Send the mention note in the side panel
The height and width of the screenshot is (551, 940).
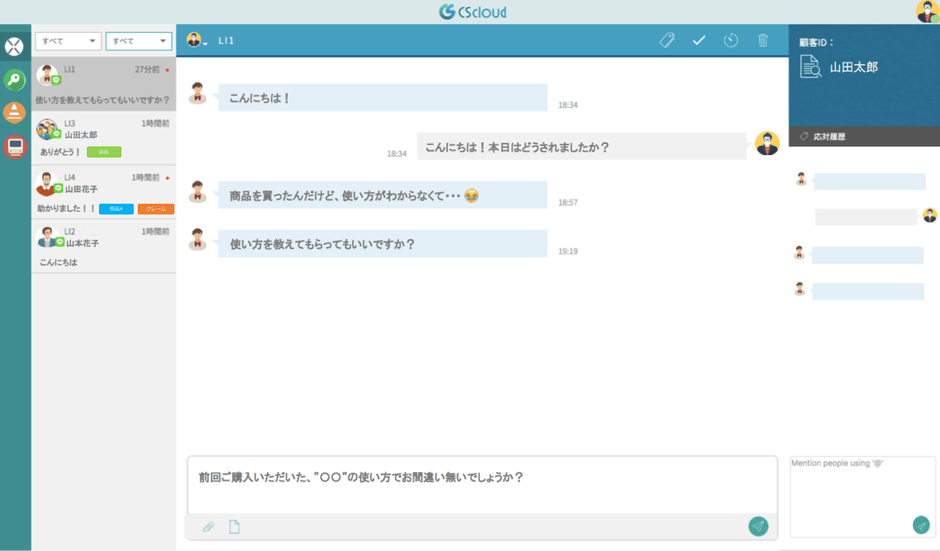tap(921, 525)
